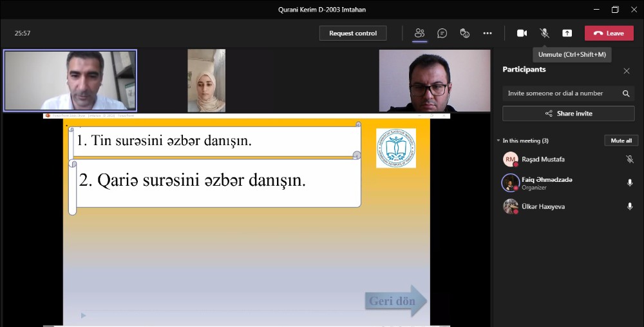Close the Teams meeting window
This screenshot has height=327, width=644.
point(634,10)
